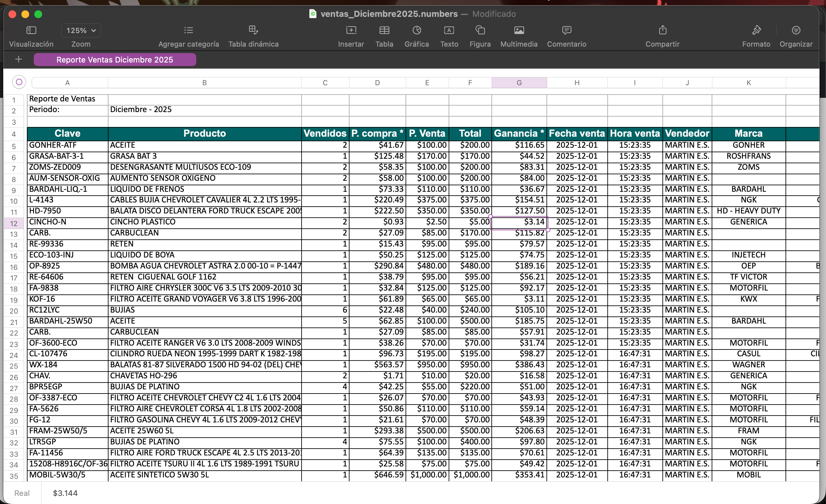Click the circular table selection handle
The image size is (826, 504).
[x=19, y=82]
